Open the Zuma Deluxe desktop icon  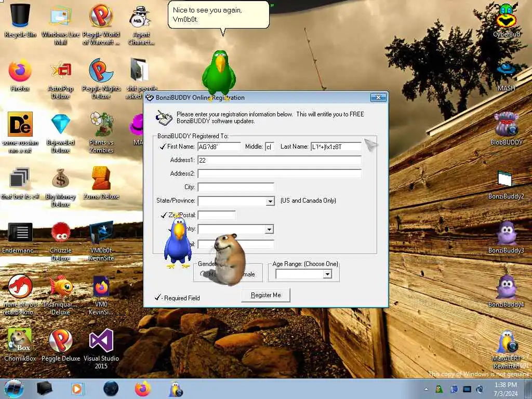pos(101,182)
